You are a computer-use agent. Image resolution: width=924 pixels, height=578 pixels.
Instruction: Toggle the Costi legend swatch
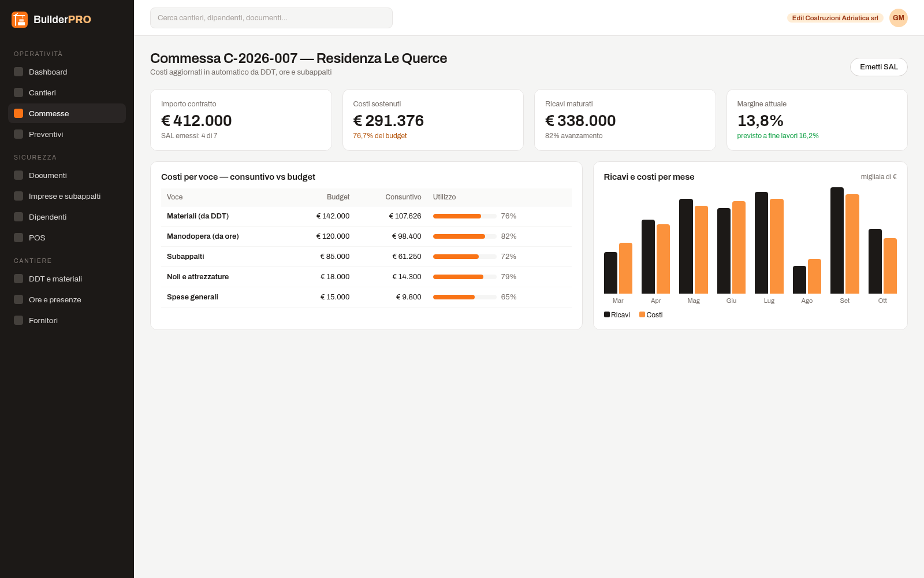(642, 314)
